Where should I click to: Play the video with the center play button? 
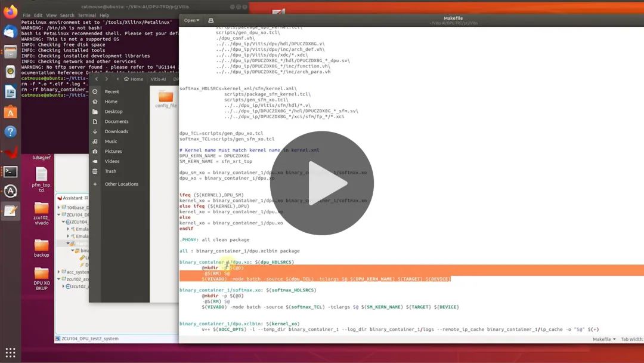(x=321, y=183)
